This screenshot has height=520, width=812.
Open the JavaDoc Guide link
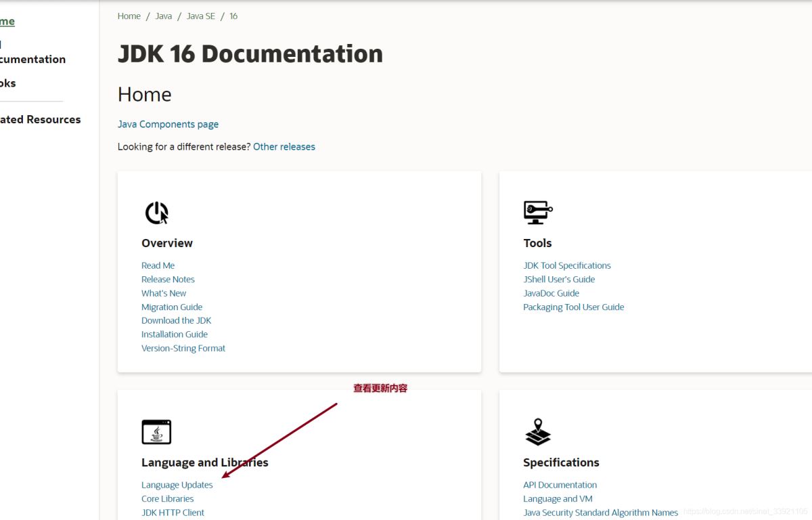(551, 293)
